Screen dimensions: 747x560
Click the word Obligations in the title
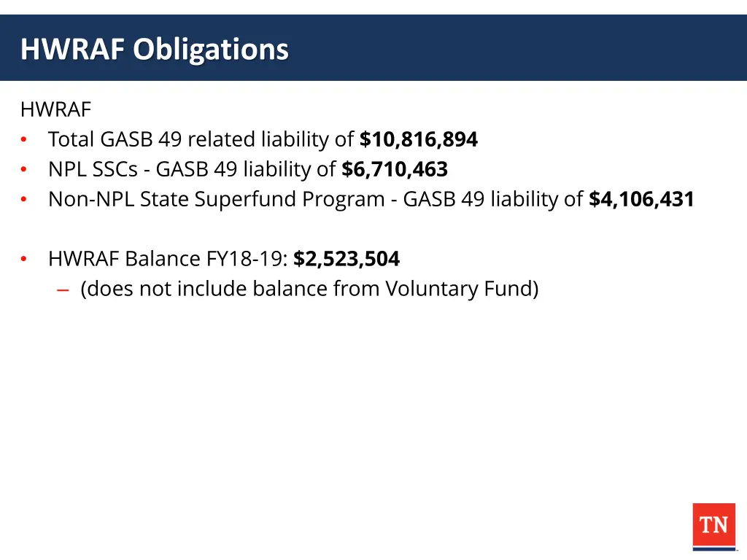click(x=211, y=49)
